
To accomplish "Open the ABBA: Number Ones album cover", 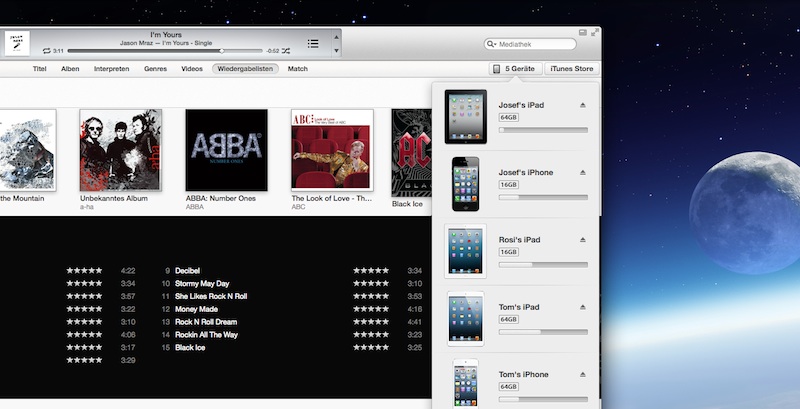I will tap(227, 150).
